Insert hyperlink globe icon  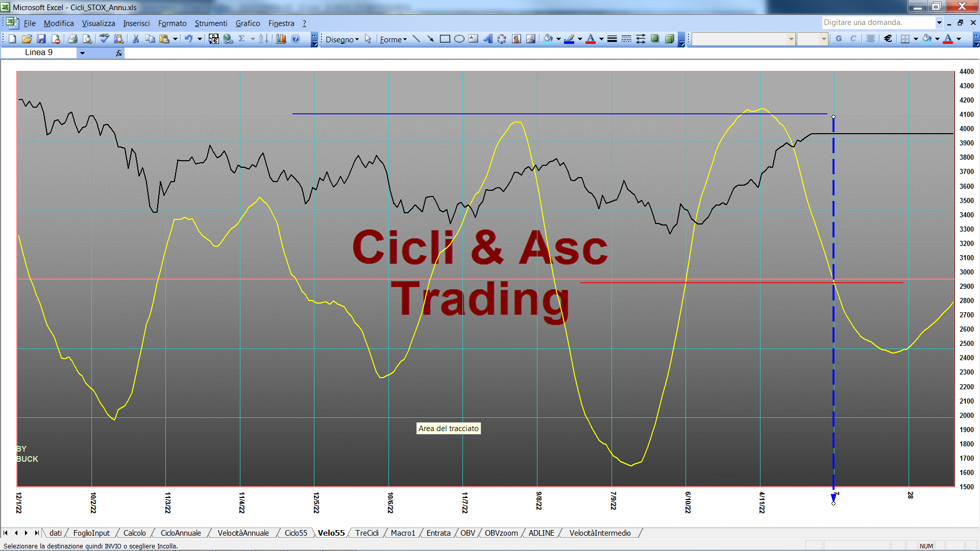[228, 39]
